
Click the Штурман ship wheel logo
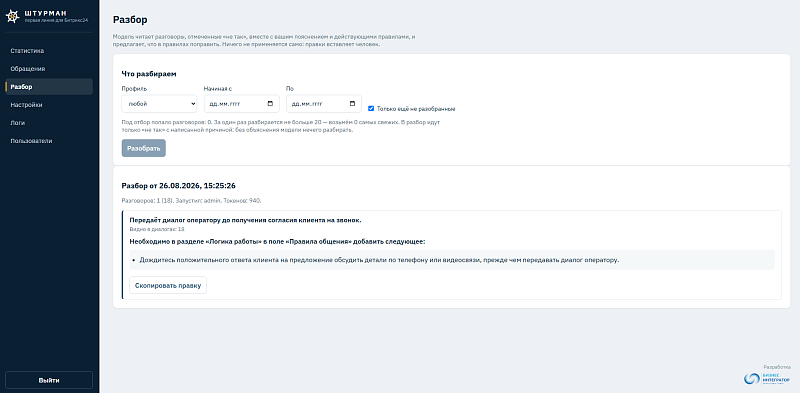[13, 16]
